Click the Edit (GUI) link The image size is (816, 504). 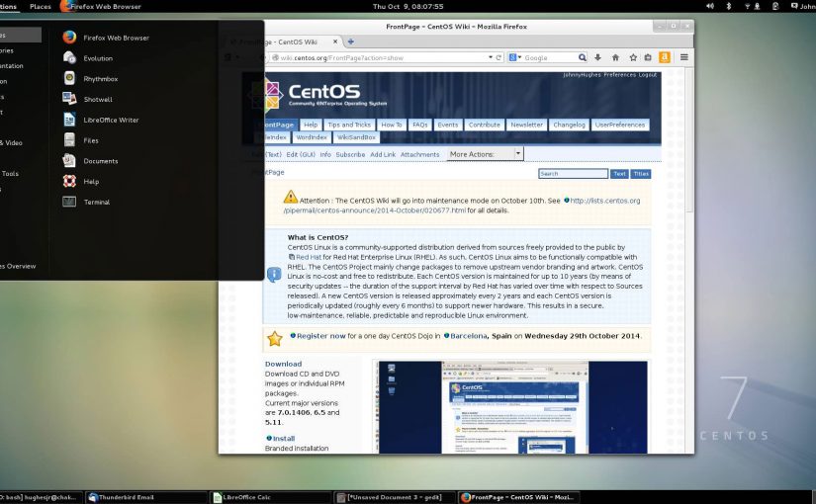(x=301, y=154)
